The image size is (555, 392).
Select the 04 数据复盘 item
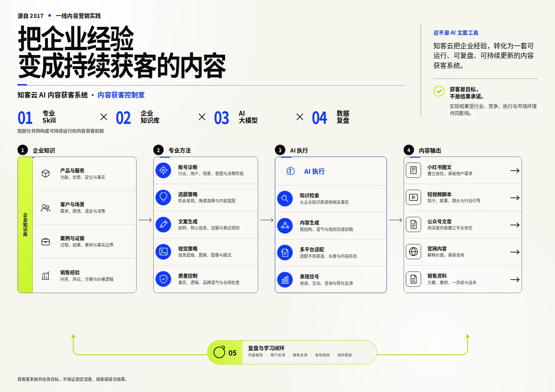[x=331, y=118]
